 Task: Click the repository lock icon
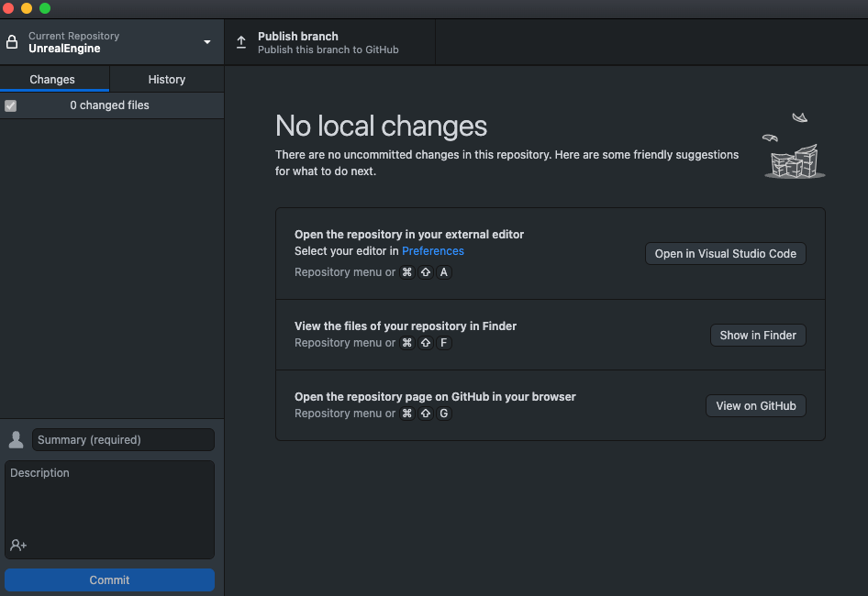pos(12,42)
